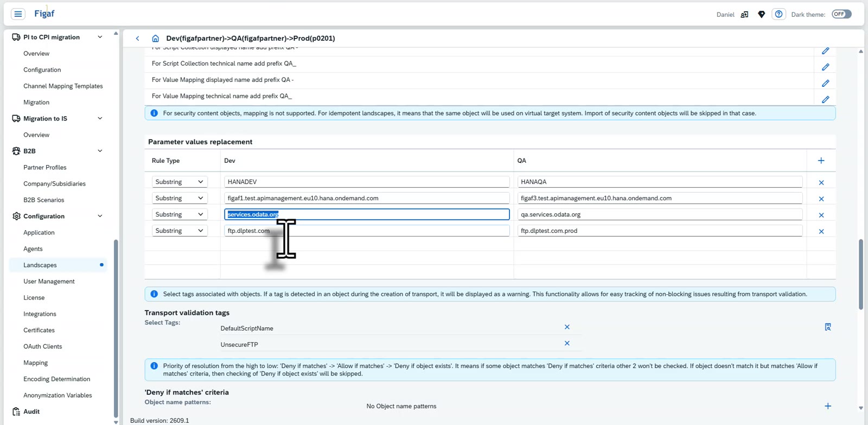Go to Encoding Determination
868x425 pixels.
(x=57, y=379)
